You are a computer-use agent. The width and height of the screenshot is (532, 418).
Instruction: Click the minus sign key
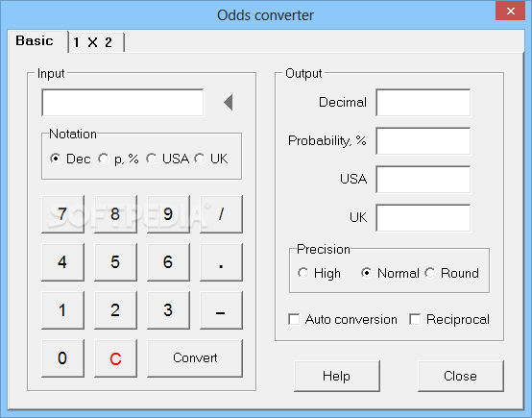coord(221,310)
